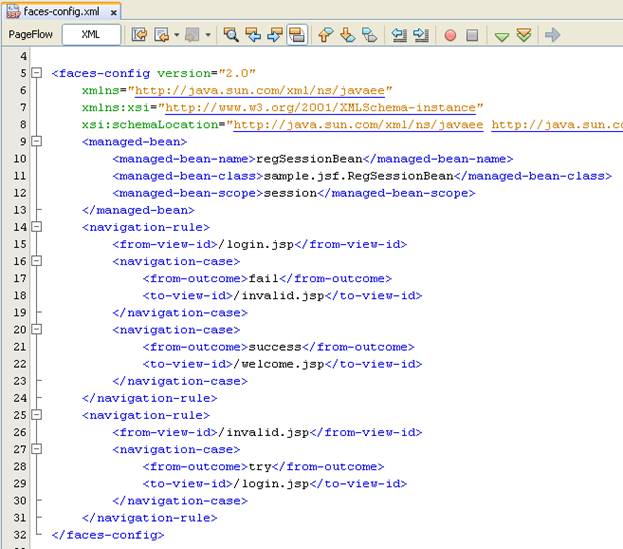The image size is (623, 549).
Task: Collapse the navigation-case fold on line 20
Action: point(37,329)
